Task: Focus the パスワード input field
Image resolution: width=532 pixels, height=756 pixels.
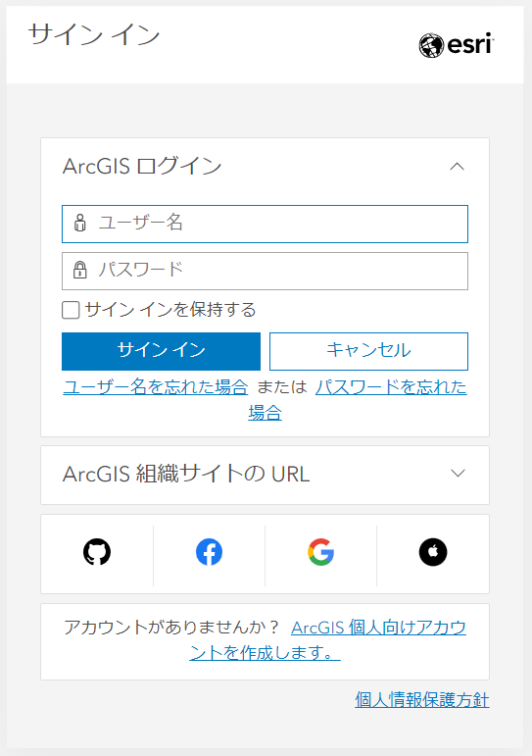Action: pos(266,271)
